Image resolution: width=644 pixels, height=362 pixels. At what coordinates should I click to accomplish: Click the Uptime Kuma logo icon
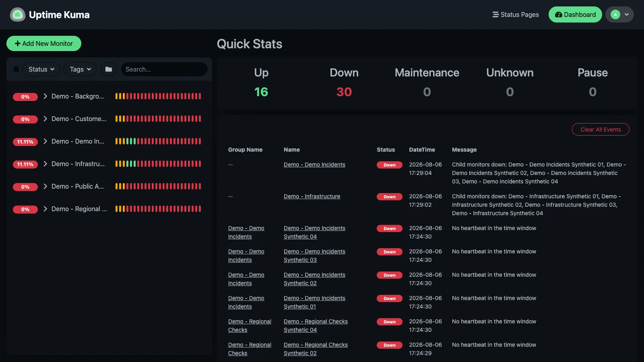[17, 15]
